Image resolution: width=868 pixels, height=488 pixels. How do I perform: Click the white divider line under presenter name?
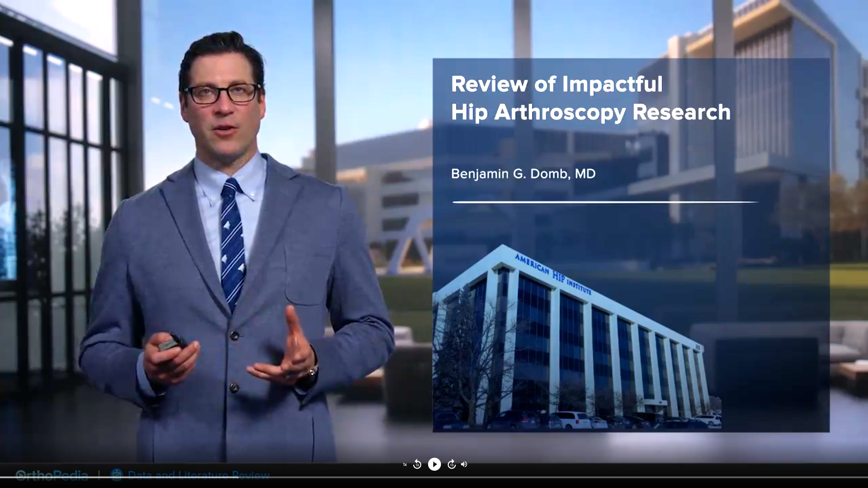click(605, 202)
